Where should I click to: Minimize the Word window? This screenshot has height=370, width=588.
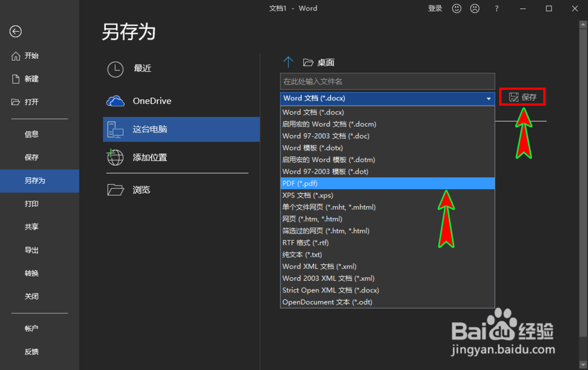(523, 8)
